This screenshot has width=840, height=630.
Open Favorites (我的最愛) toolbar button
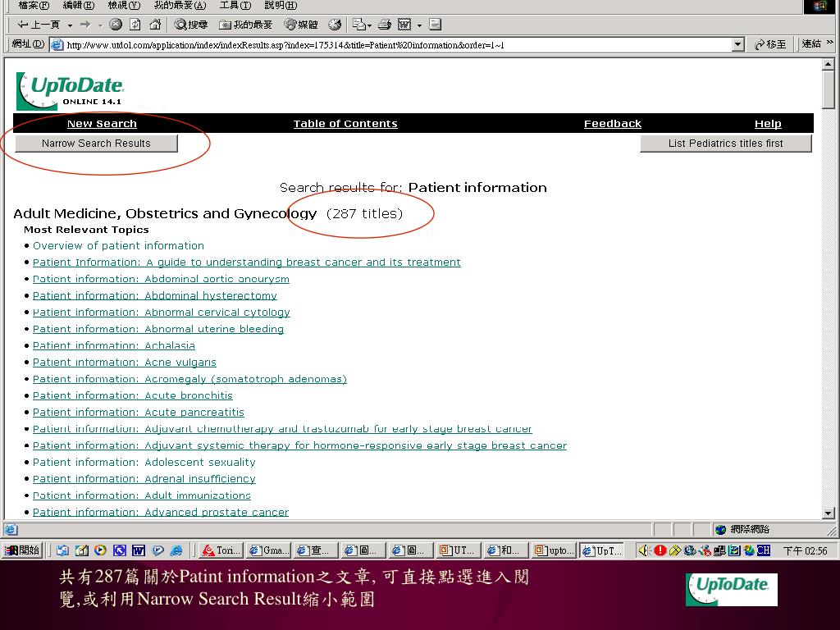pyautogui.click(x=246, y=25)
